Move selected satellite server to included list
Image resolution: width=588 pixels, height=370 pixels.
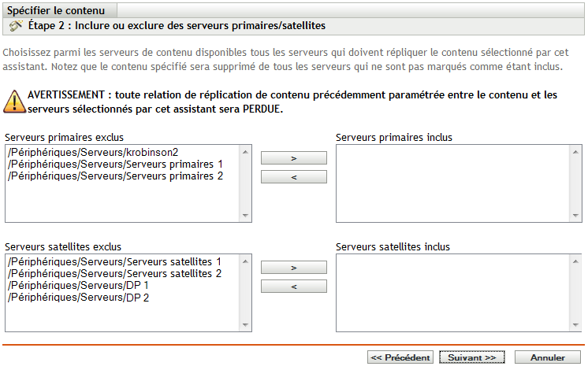click(x=293, y=268)
